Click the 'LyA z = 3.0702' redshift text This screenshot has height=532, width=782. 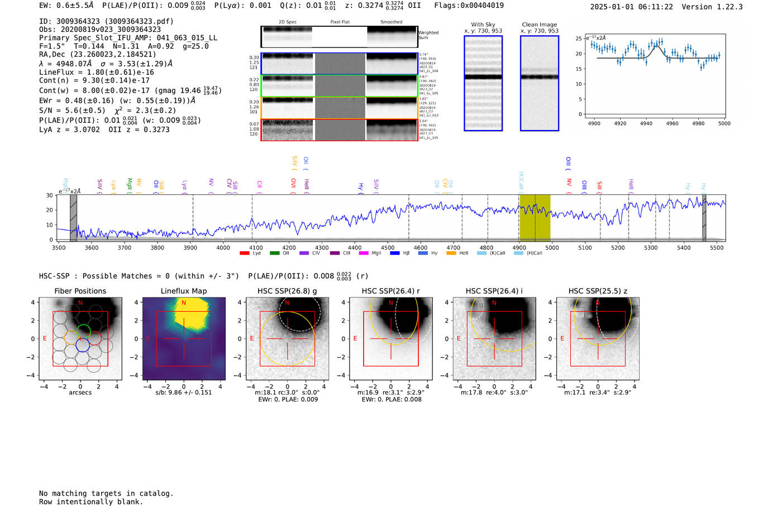pos(70,130)
